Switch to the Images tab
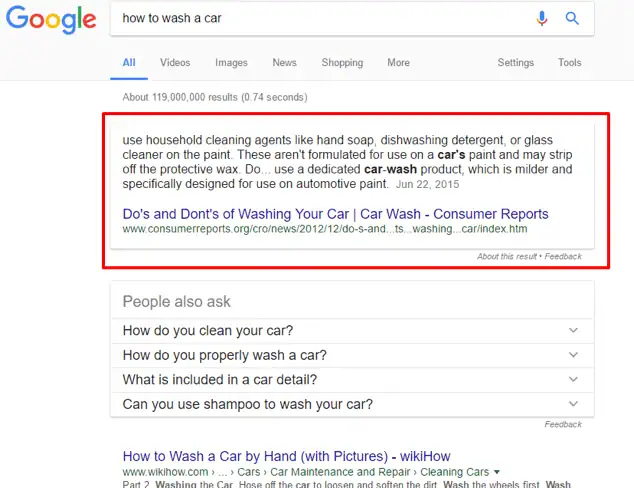 click(231, 63)
